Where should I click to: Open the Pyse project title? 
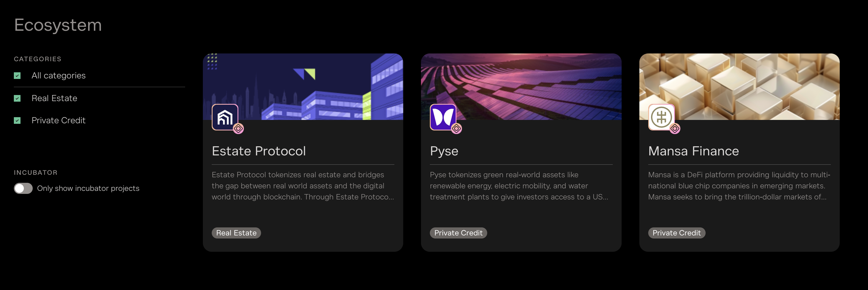click(444, 151)
